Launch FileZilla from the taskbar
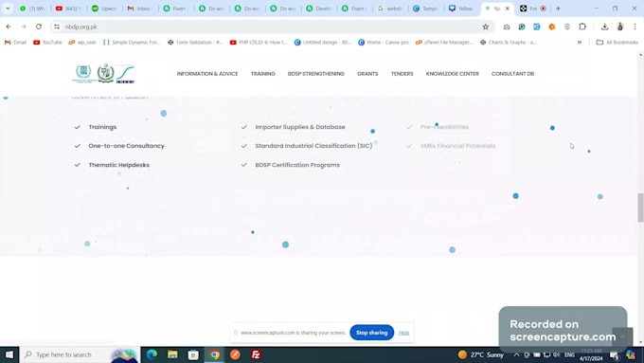 (x=256, y=354)
